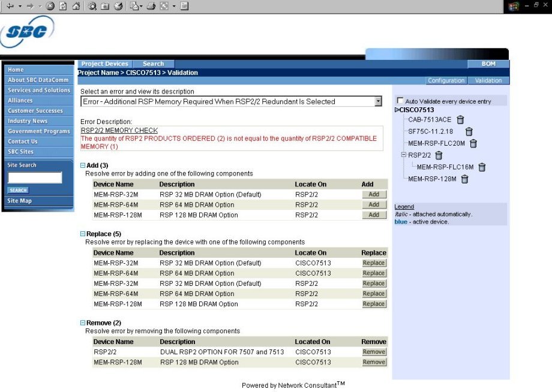Click the trash icon next to RSP2/2

(x=439, y=156)
